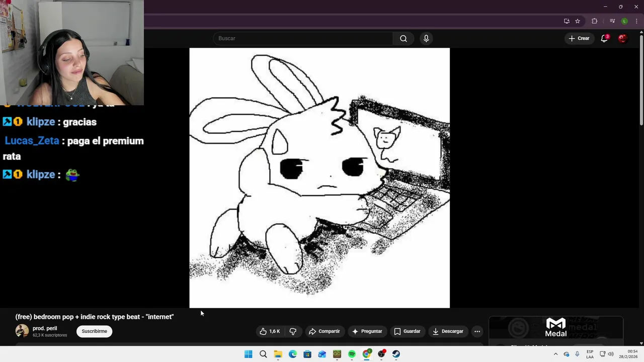644x362 pixels.
Task: Open ESP LAA language switcher
Action: click(590, 354)
